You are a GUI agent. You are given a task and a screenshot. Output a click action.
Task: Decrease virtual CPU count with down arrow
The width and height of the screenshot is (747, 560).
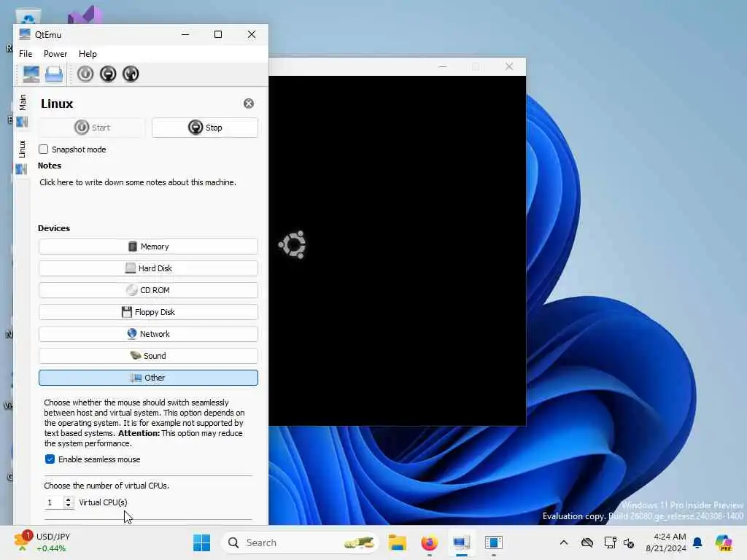[x=69, y=506]
